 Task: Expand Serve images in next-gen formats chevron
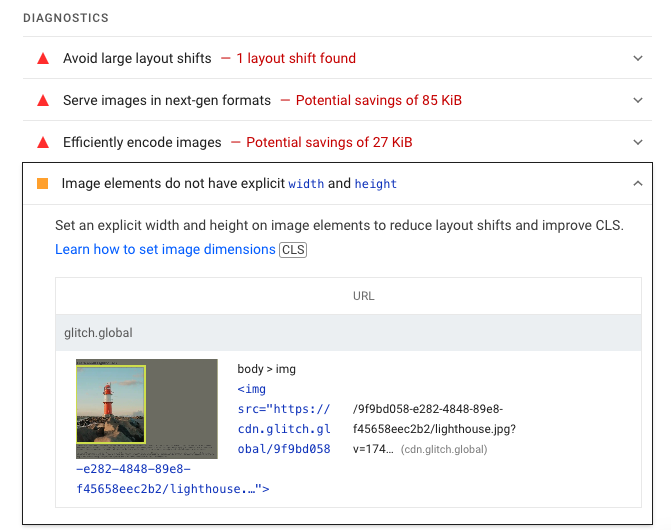(638, 100)
